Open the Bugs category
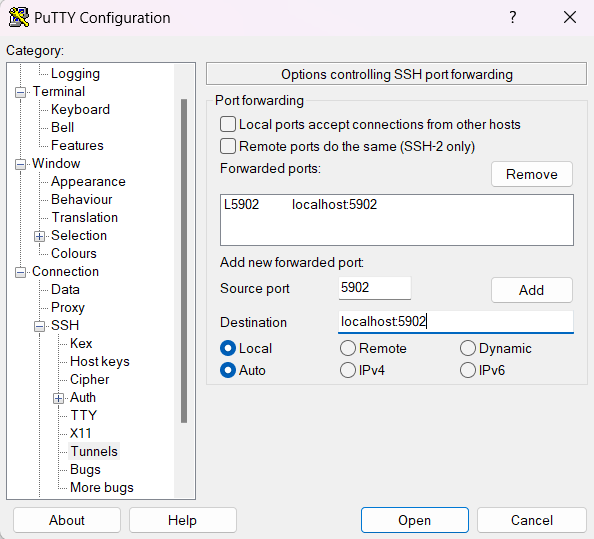594x539 pixels. pos(85,469)
